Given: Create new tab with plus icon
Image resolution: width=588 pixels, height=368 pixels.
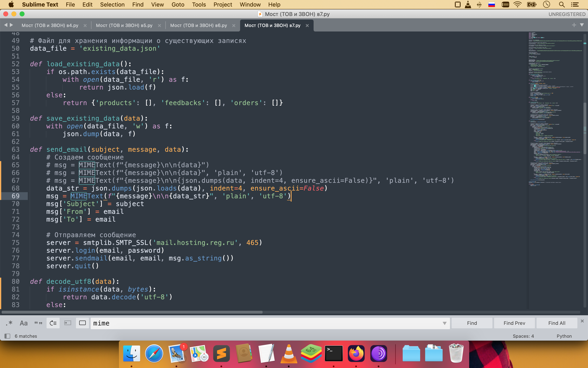Looking at the screenshot, I should click(574, 25).
